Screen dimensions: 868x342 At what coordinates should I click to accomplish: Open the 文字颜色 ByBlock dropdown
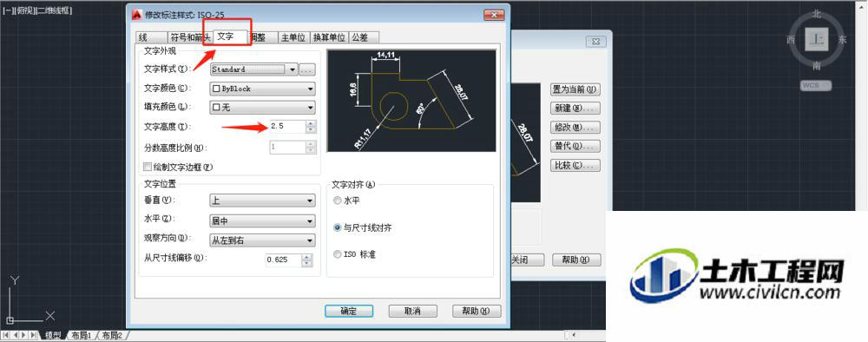point(262,89)
